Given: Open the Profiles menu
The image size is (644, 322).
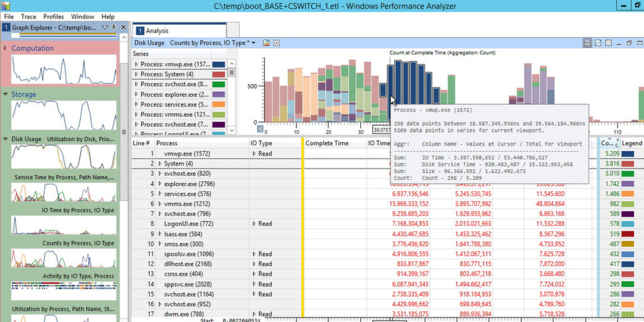Looking at the screenshot, I should [54, 17].
